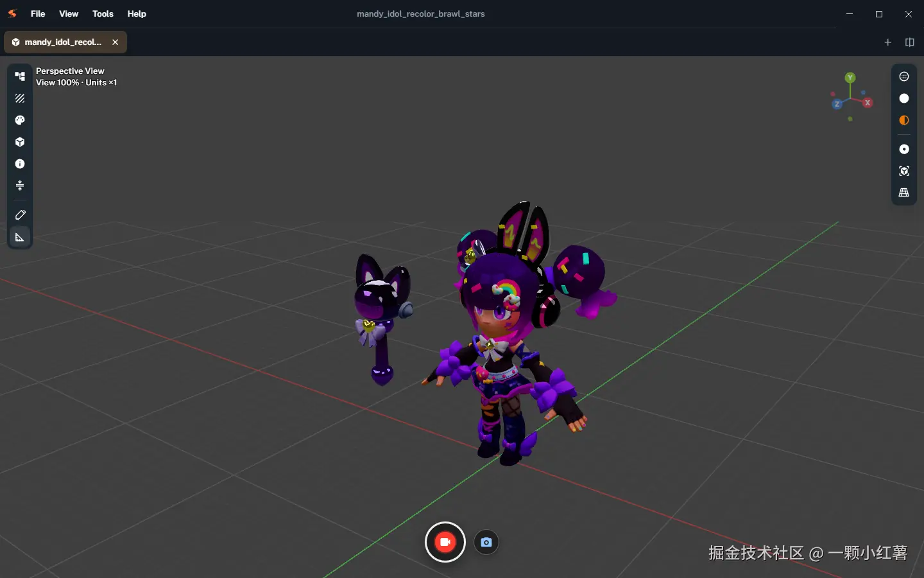Start recording with the red video button

(445, 542)
